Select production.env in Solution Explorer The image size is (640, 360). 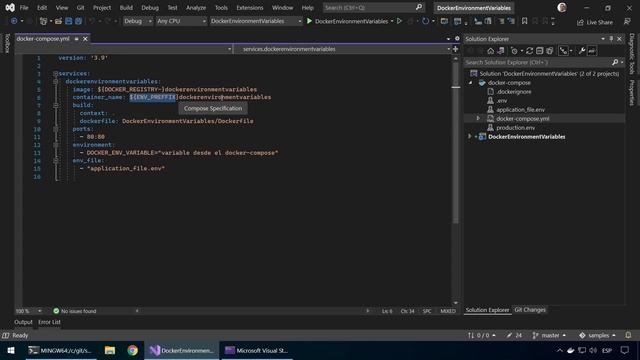tap(515, 128)
